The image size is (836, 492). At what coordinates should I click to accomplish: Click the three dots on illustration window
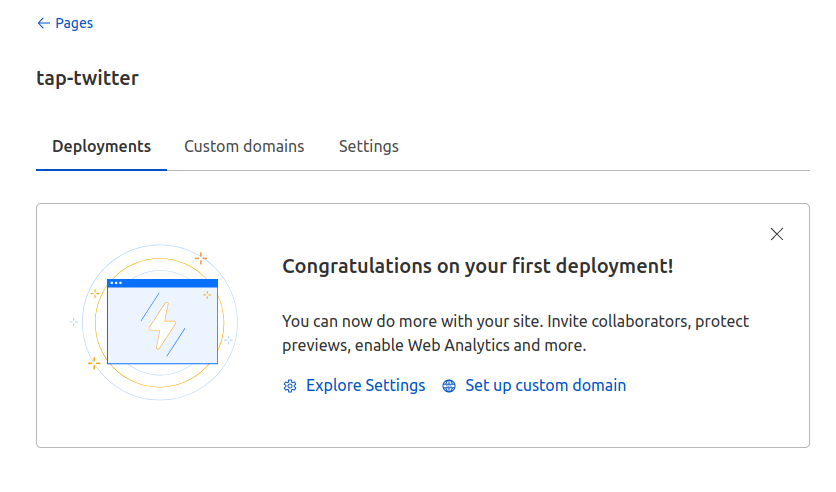click(x=116, y=283)
